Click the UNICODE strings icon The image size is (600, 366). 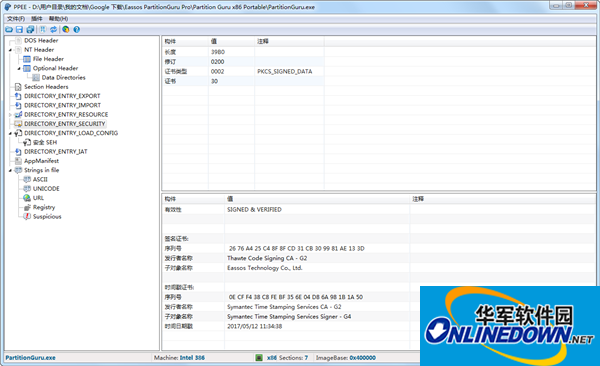click(x=27, y=188)
